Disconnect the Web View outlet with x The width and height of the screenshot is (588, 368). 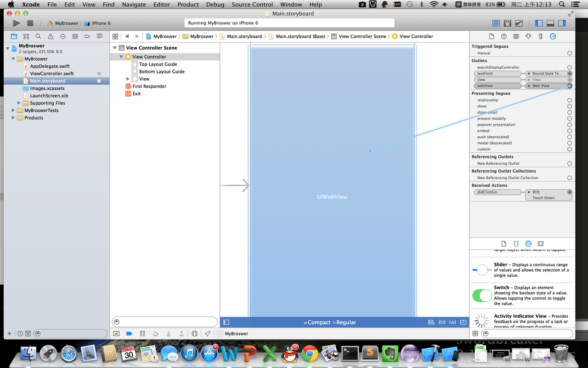coord(529,86)
